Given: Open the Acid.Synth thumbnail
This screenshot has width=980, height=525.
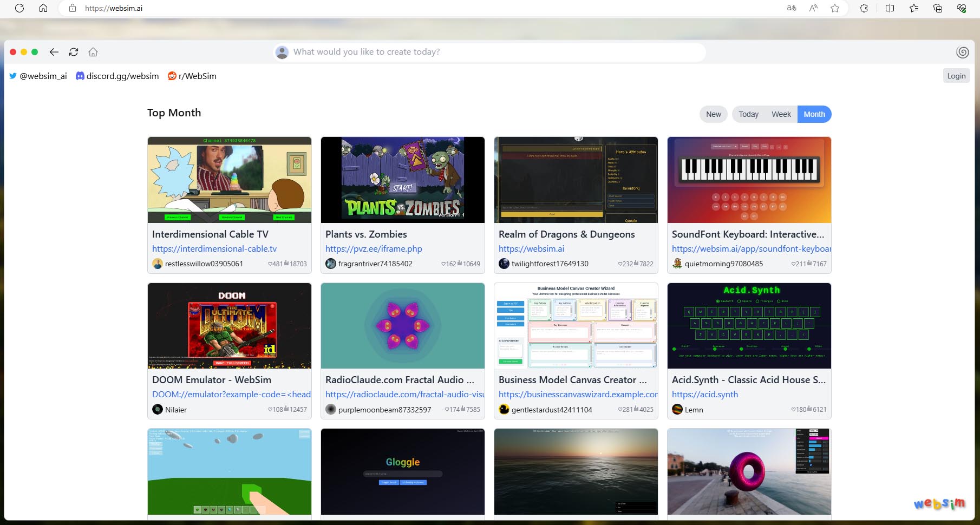Looking at the screenshot, I should [x=749, y=326].
